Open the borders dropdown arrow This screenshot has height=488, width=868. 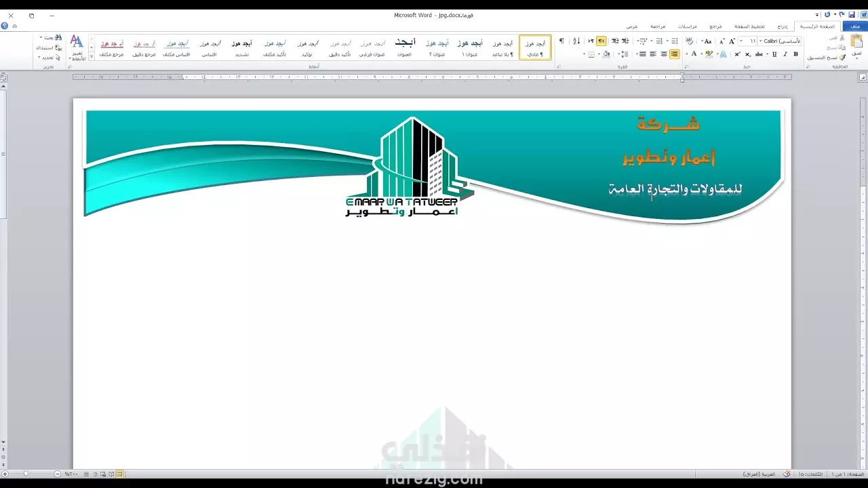tap(584, 54)
